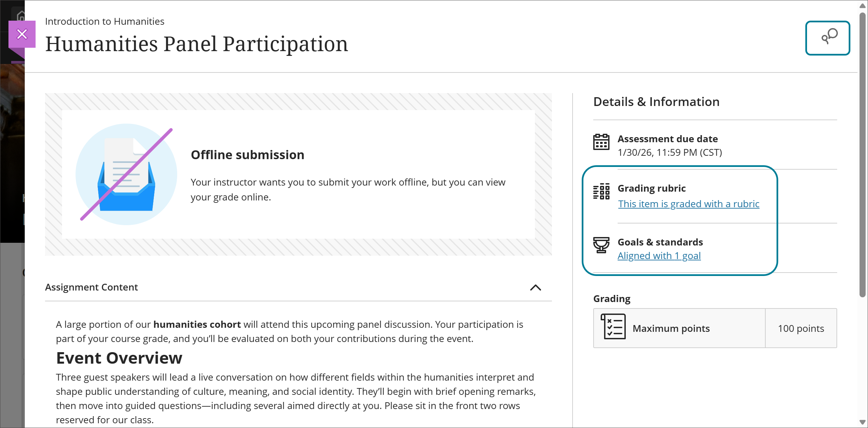Select the home icon in the left sidebar
This screenshot has width=868, height=428.
[x=20, y=14]
